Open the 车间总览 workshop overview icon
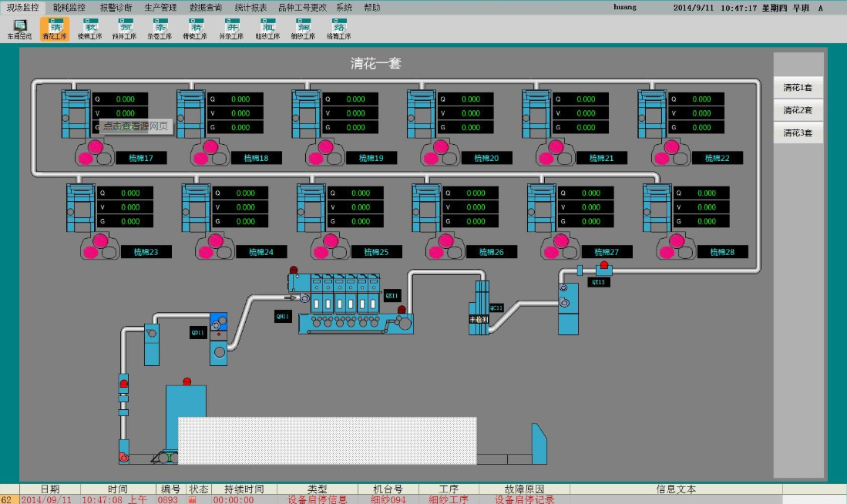Image resolution: width=847 pixels, height=504 pixels. click(20, 29)
